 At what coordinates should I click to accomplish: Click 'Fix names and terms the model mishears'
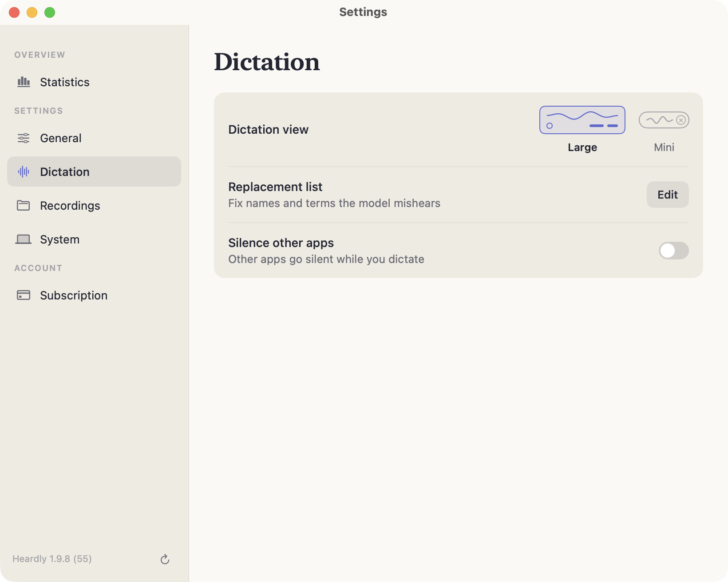(334, 203)
